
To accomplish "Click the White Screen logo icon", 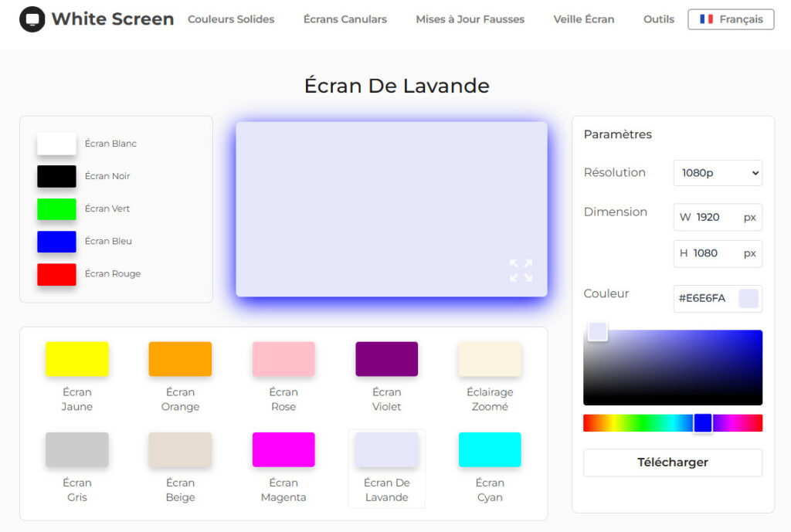I will pos(32,19).
